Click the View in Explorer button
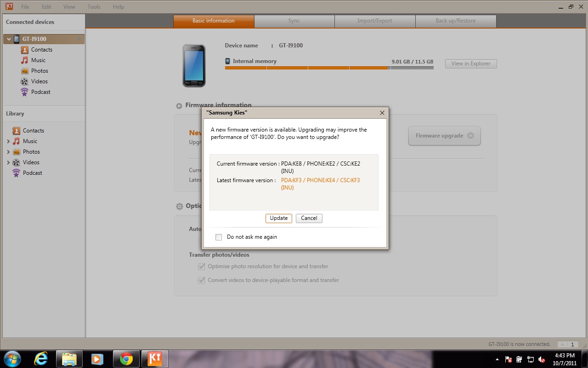Screen dimensions: 588x368 pyautogui.click(x=471, y=64)
